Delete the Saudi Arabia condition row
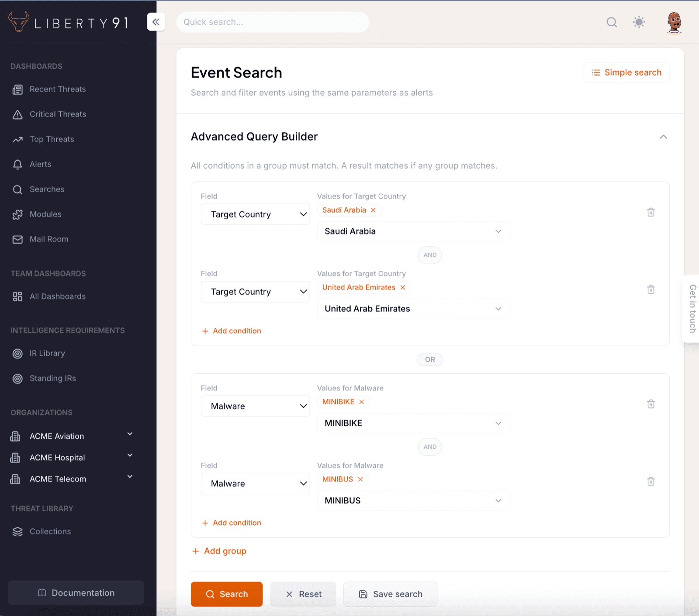This screenshot has height=616, width=699. tap(651, 212)
